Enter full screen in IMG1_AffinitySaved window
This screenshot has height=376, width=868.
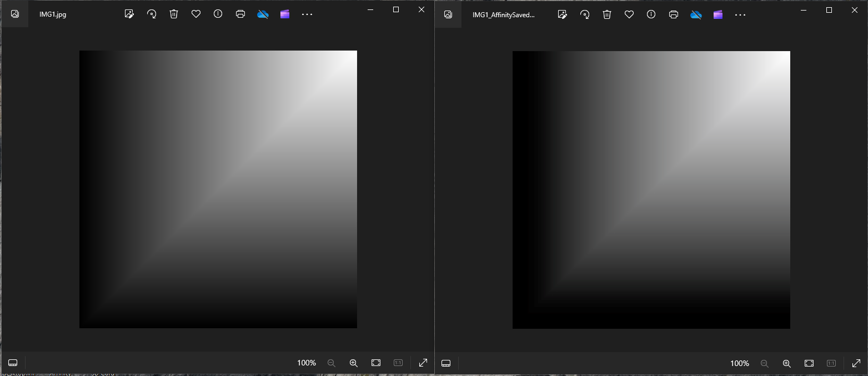(856, 363)
